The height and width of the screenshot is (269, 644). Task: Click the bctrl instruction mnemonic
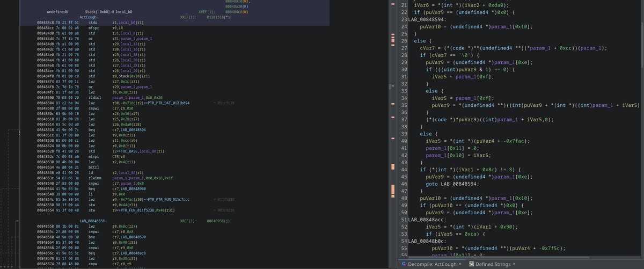(94, 169)
